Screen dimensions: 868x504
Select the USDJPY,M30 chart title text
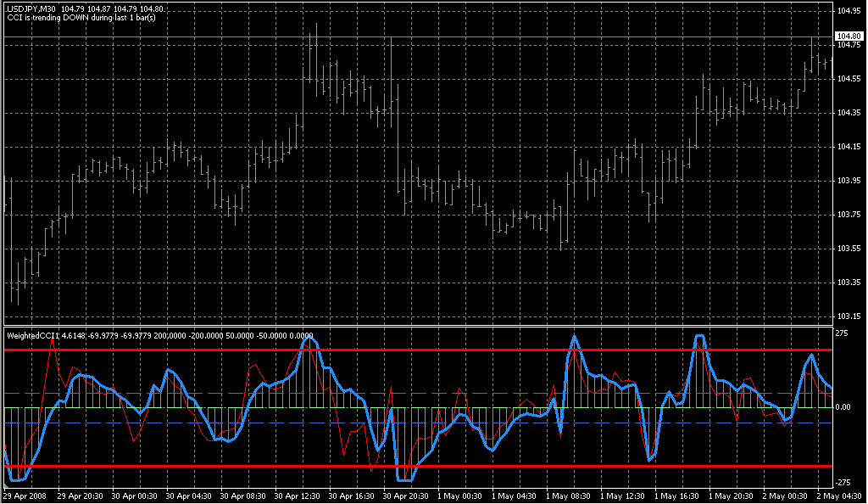click(x=33, y=8)
